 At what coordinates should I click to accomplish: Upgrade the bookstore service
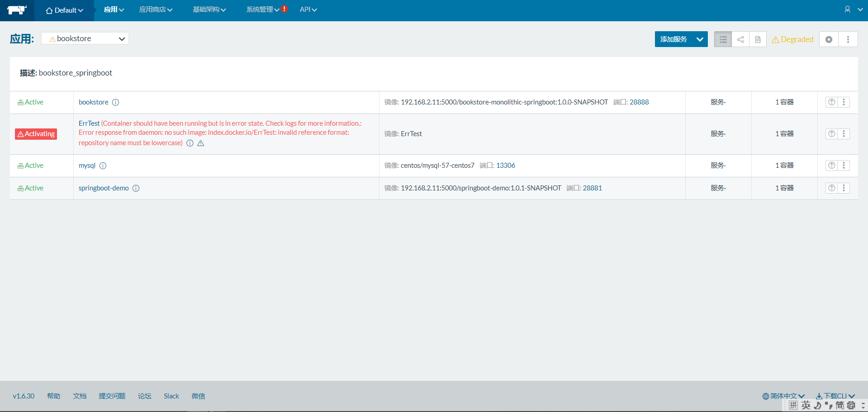click(832, 102)
